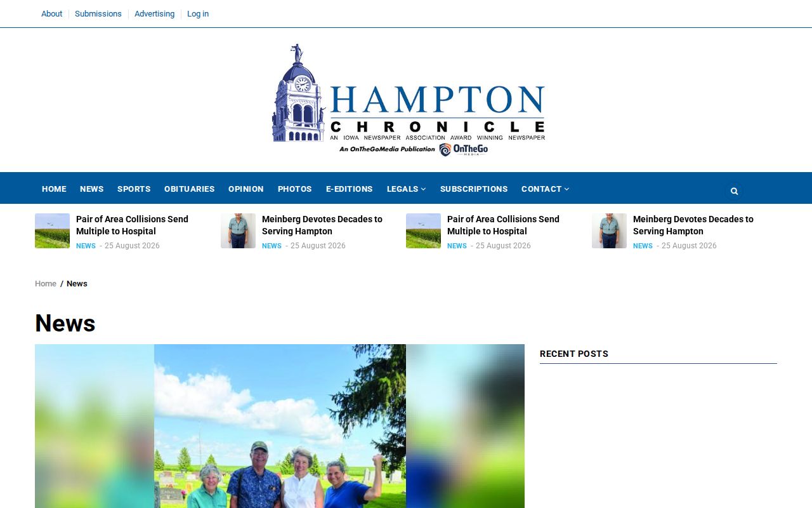Go to the Home menu item
The width and height of the screenshot is (812, 508).
(x=54, y=189)
